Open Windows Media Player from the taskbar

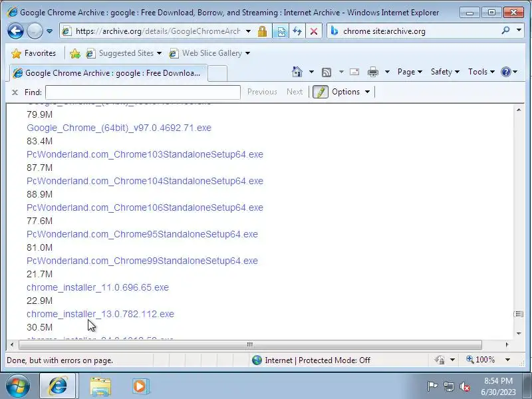140,386
